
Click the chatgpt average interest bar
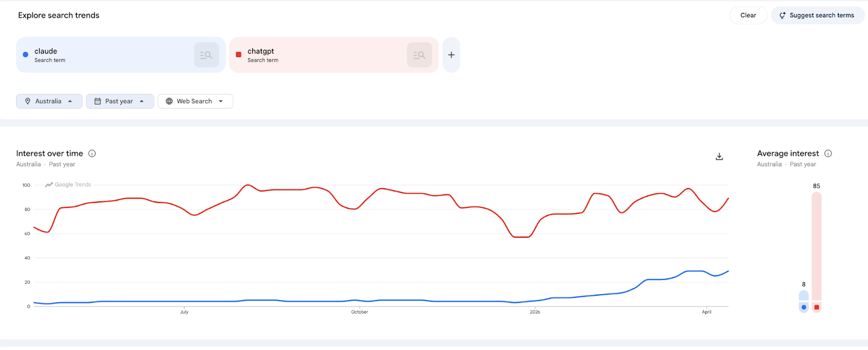[816, 247]
